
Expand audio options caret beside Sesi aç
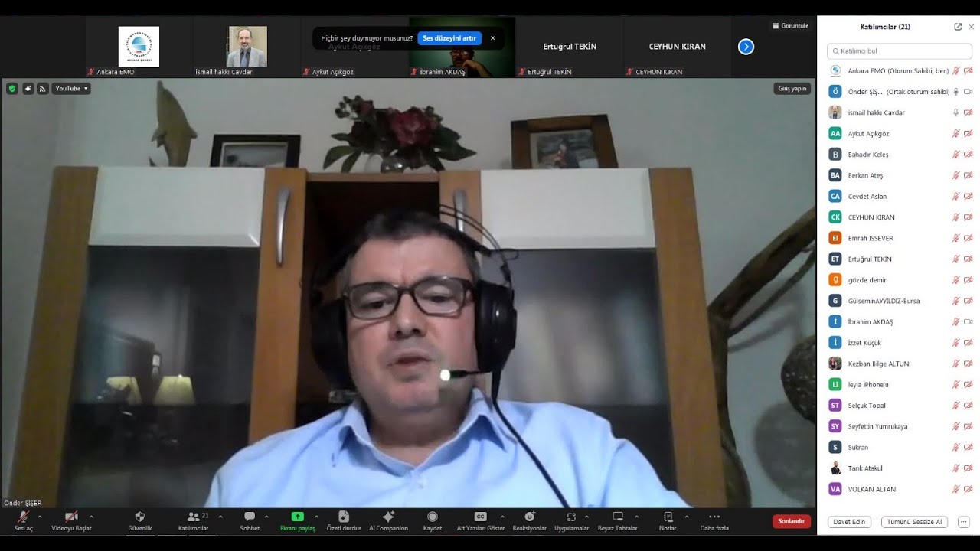coord(40,517)
